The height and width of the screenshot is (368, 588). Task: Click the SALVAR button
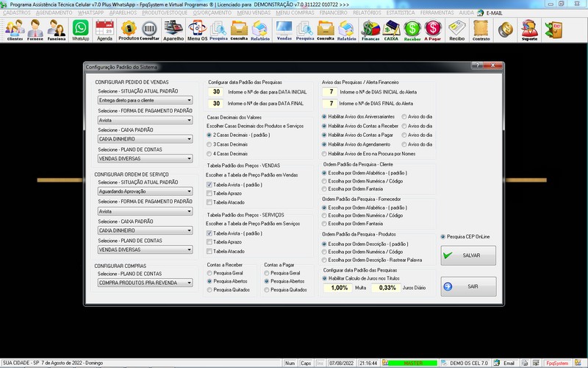tap(468, 255)
